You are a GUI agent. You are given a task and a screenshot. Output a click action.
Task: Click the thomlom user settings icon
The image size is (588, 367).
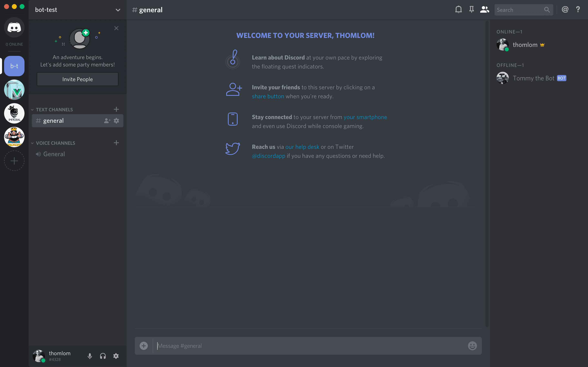click(x=116, y=356)
